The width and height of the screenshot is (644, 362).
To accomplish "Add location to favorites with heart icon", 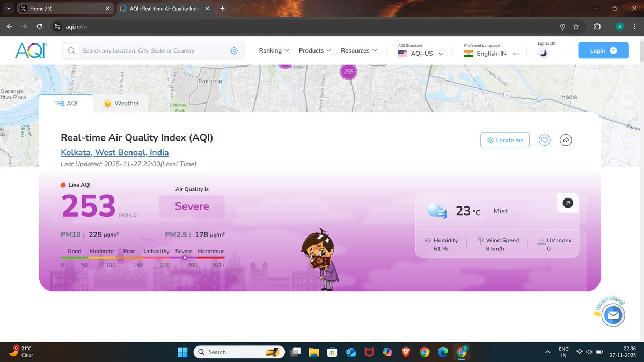I will 545,140.
